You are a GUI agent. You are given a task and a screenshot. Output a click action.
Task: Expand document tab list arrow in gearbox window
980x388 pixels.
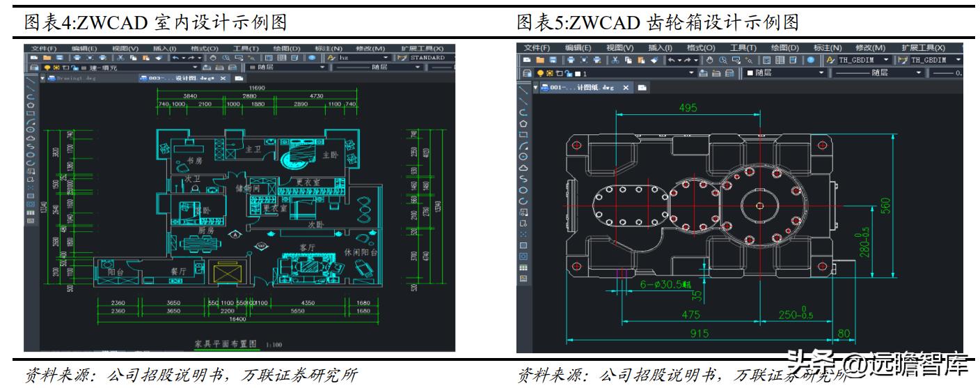[x=535, y=87]
